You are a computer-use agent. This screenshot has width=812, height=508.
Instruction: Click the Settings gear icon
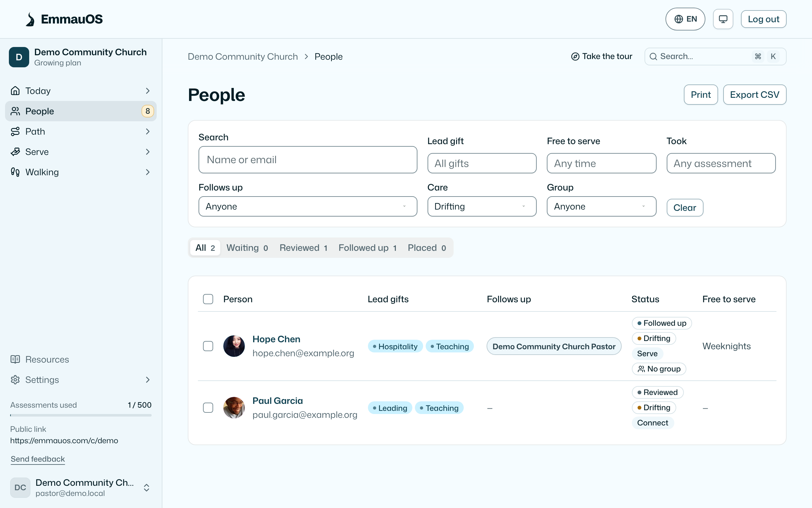pos(15,380)
